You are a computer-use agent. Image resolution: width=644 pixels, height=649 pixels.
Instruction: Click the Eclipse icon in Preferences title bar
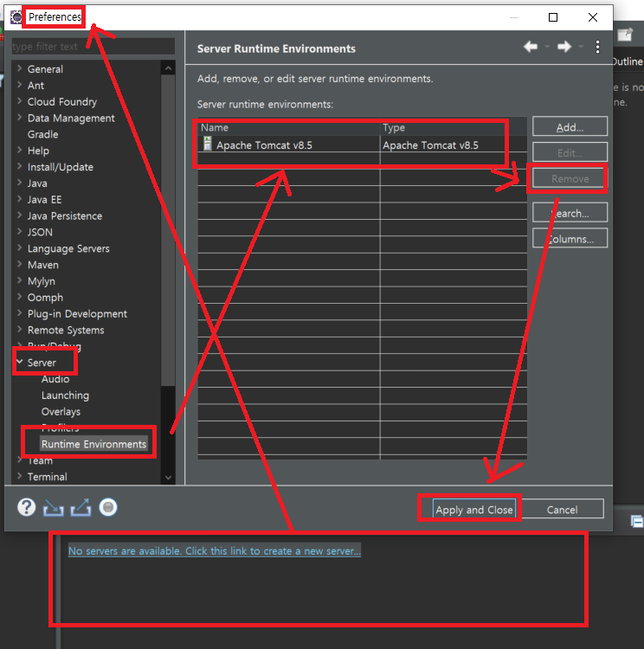click(x=16, y=17)
